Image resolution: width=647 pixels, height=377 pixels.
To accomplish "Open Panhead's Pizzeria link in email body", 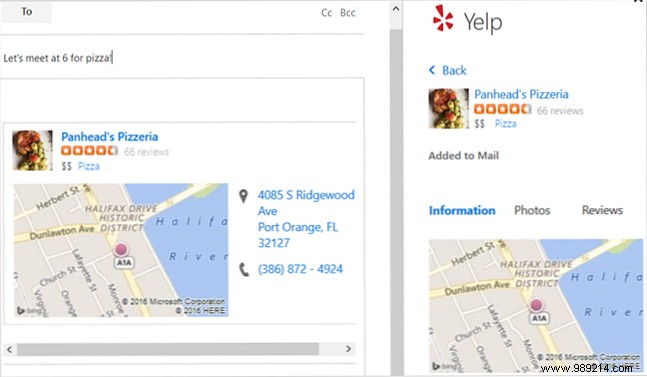I will [109, 137].
